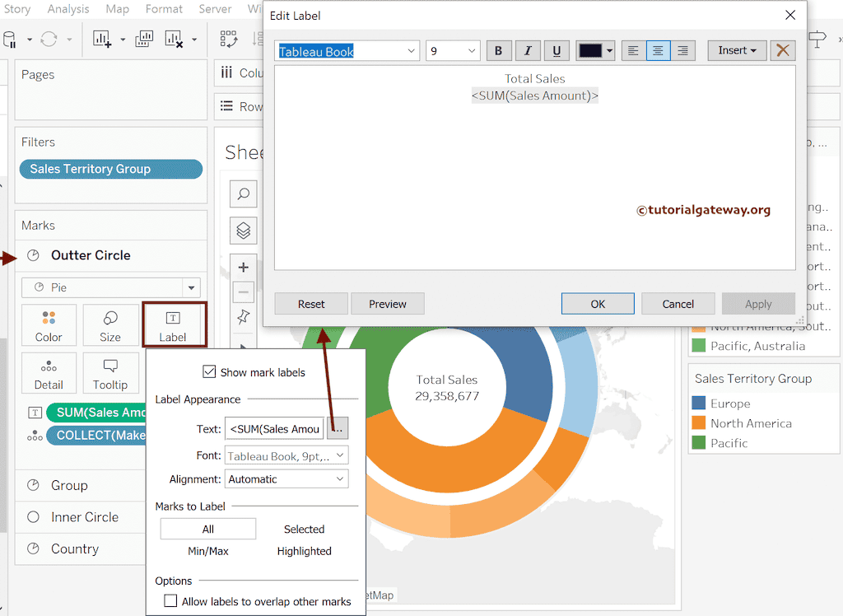Click the map pin zoom-home icon
843x616 pixels.
coord(244,317)
